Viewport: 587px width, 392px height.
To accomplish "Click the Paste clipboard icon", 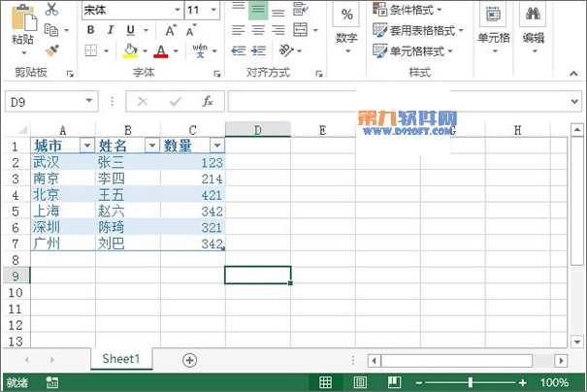I will [x=23, y=16].
